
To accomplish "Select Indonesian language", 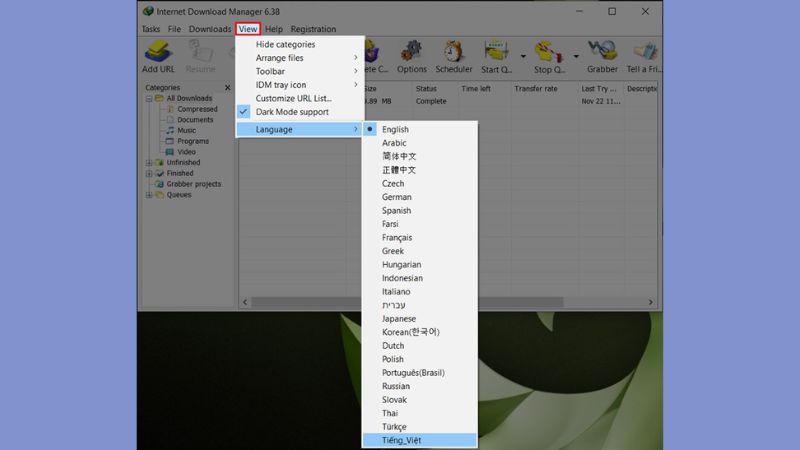I will (420, 278).
